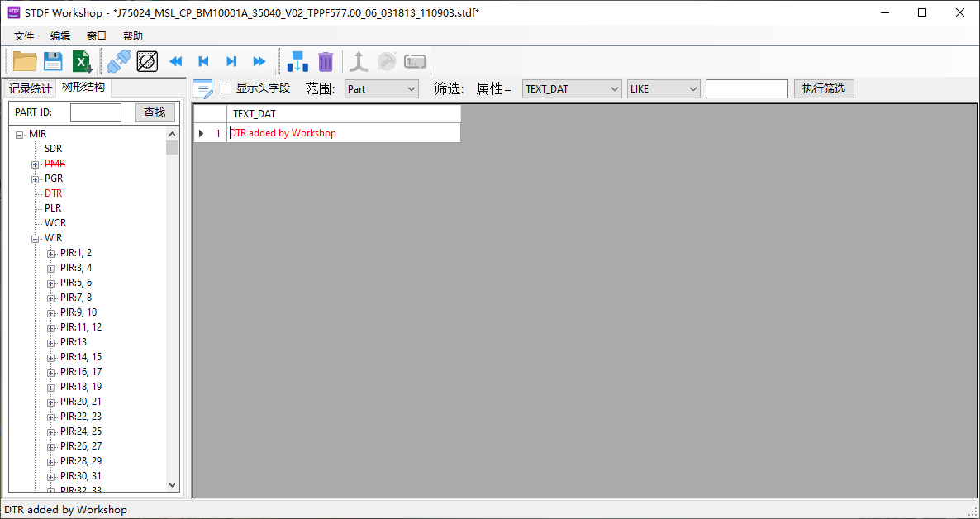Open the LIKE operator dropdown
The width and height of the screenshot is (980, 519).
click(x=664, y=88)
